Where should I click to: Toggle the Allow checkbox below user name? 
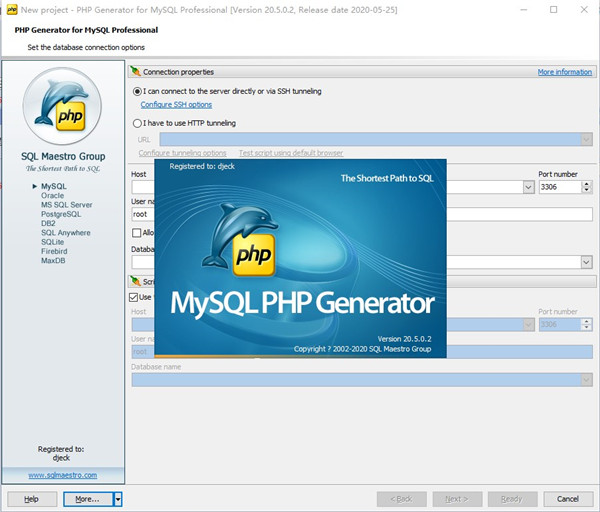tap(136, 233)
